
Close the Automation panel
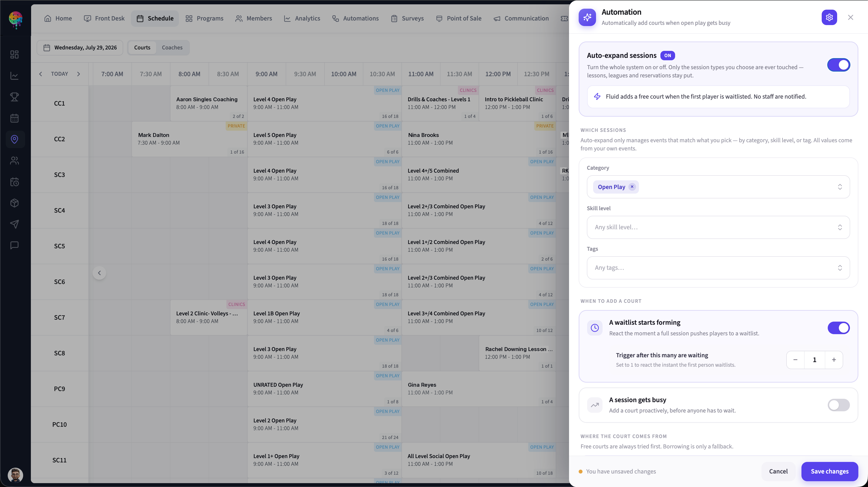tap(850, 17)
